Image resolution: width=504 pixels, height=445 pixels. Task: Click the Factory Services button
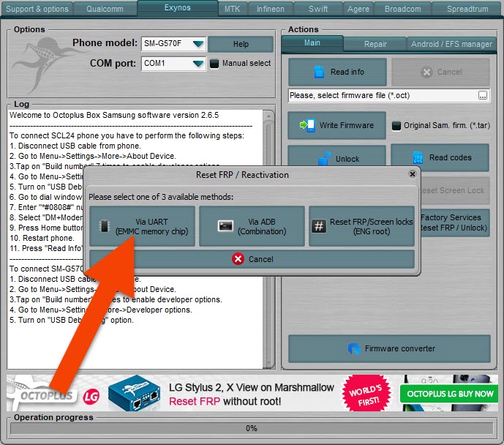(x=455, y=222)
